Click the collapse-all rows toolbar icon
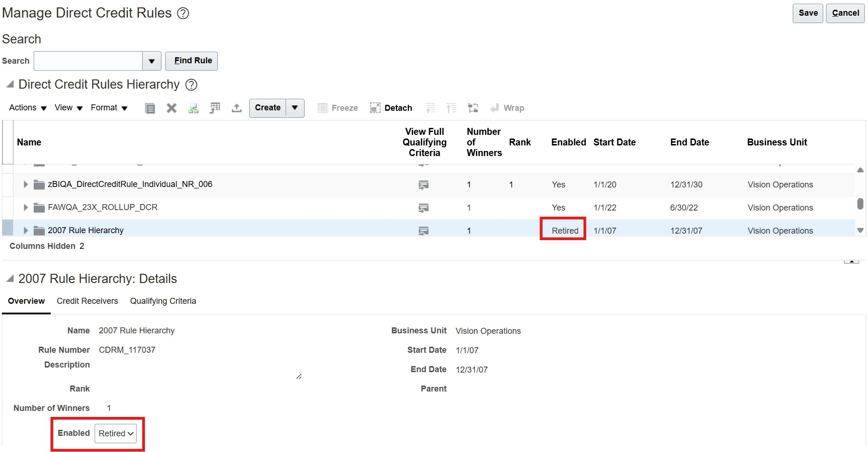This screenshot has width=868, height=452. point(430,108)
